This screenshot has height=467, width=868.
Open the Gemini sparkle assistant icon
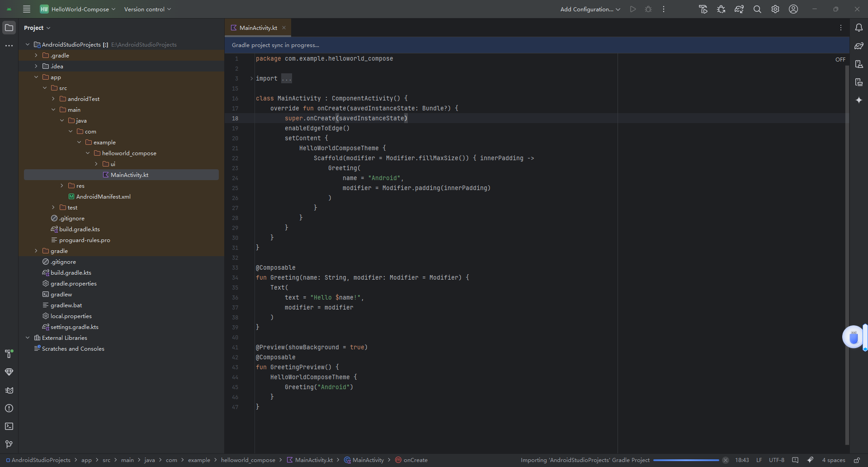(859, 100)
